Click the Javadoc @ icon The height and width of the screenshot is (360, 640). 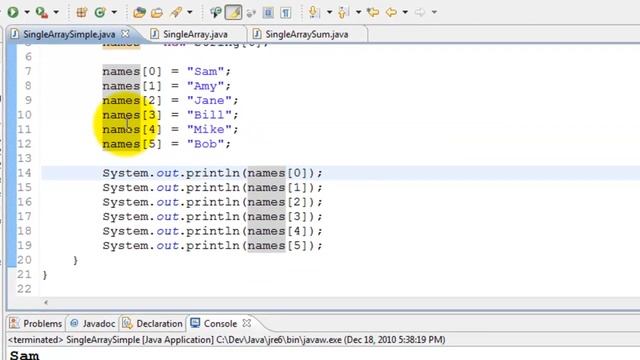pyautogui.click(x=74, y=323)
